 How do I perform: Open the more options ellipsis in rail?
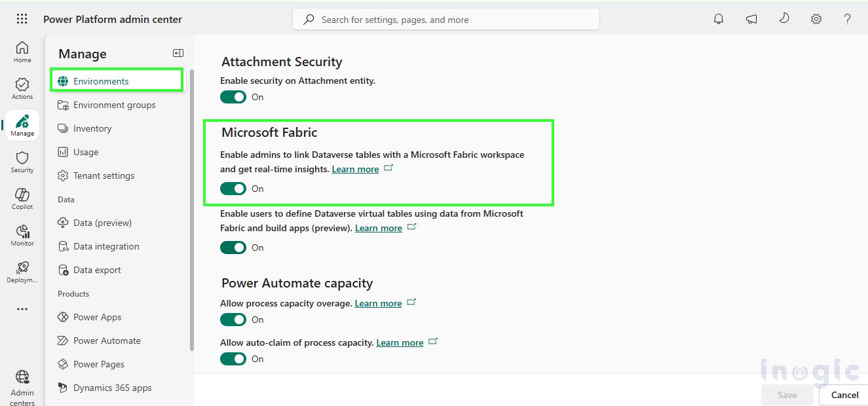pos(22,308)
